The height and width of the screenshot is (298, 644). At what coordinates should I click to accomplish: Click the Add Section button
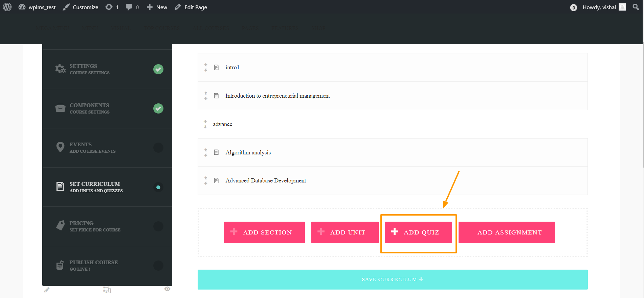click(x=264, y=232)
